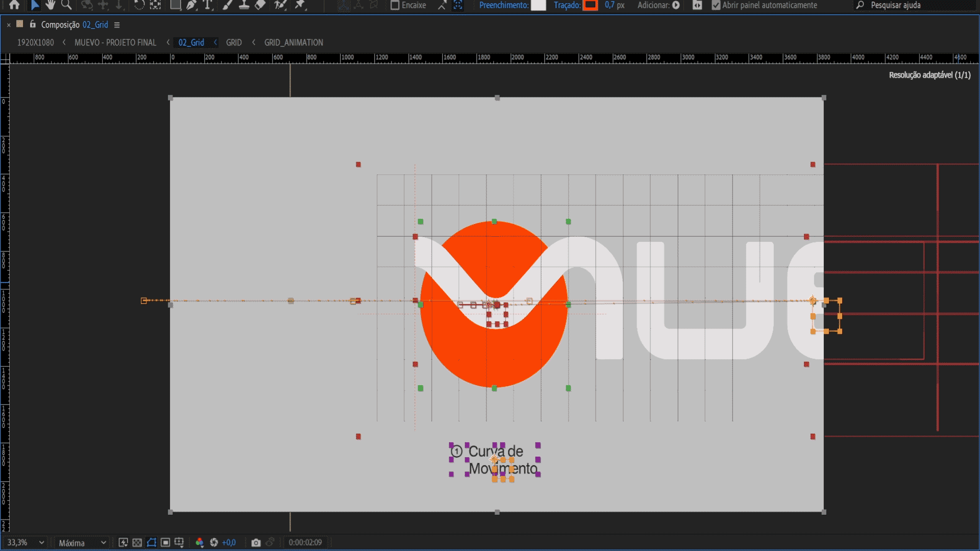The image size is (980, 551).
Task: Enable the Encaixe snapping checkbox
Action: (x=395, y=5)
